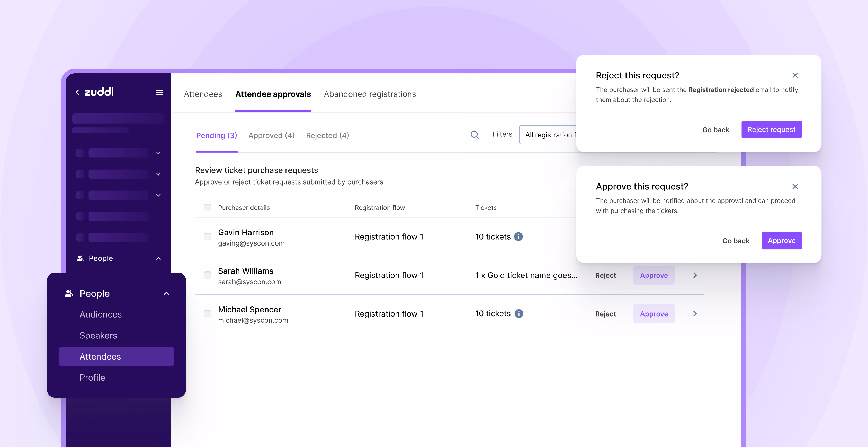The width and height of the screenshot is (868, 447).
Task: Open Profile in the People menu
Action: coord(92,378)
